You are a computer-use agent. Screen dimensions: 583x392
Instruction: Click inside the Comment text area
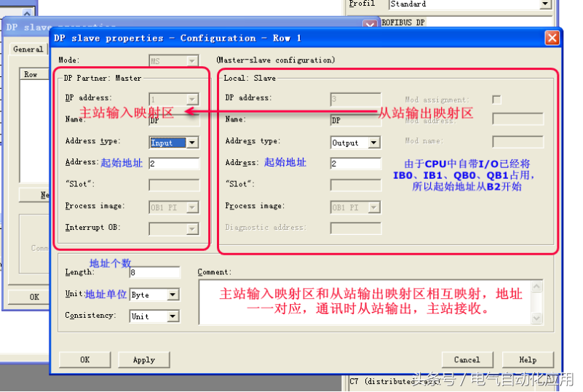(x=364, y=302)
